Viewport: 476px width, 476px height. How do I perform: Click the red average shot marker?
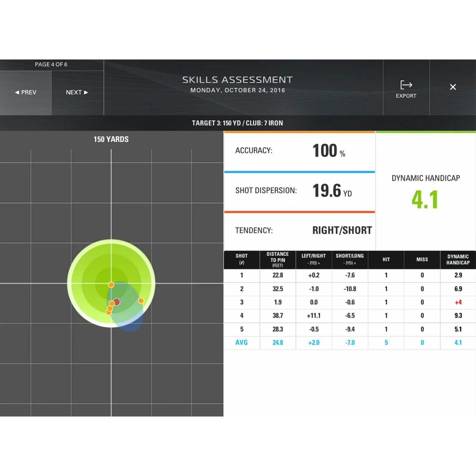pos(117,302)
